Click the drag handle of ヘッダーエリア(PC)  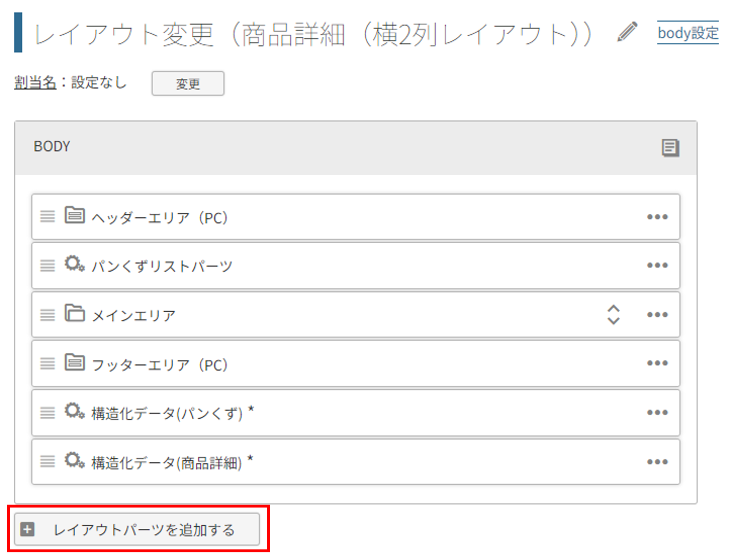pos(47,216)
